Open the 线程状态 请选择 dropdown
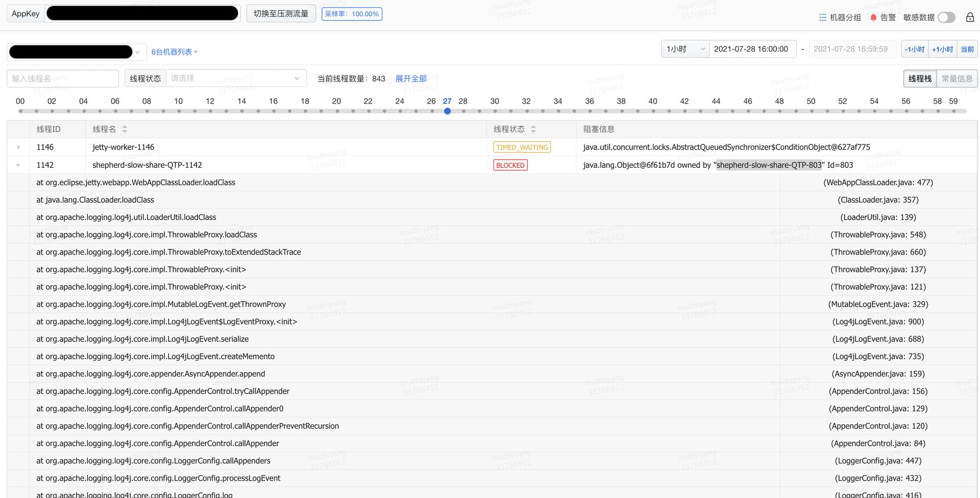Screen dimensions: 980x498 [235, 79]
